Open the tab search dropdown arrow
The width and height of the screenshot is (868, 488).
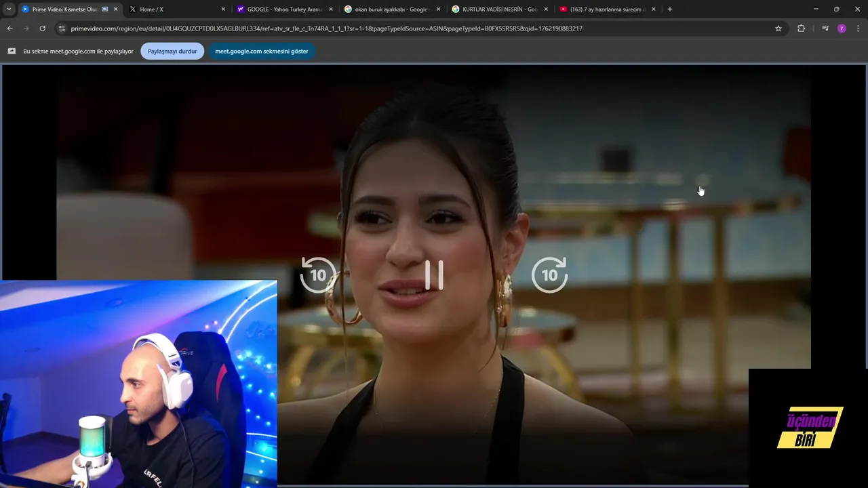9,9
